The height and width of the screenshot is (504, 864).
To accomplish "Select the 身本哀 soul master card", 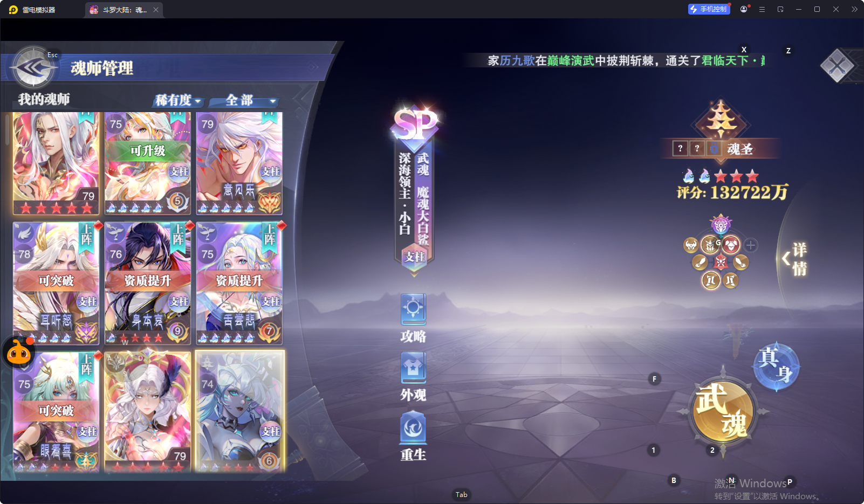I will click(x=148, y=283).
